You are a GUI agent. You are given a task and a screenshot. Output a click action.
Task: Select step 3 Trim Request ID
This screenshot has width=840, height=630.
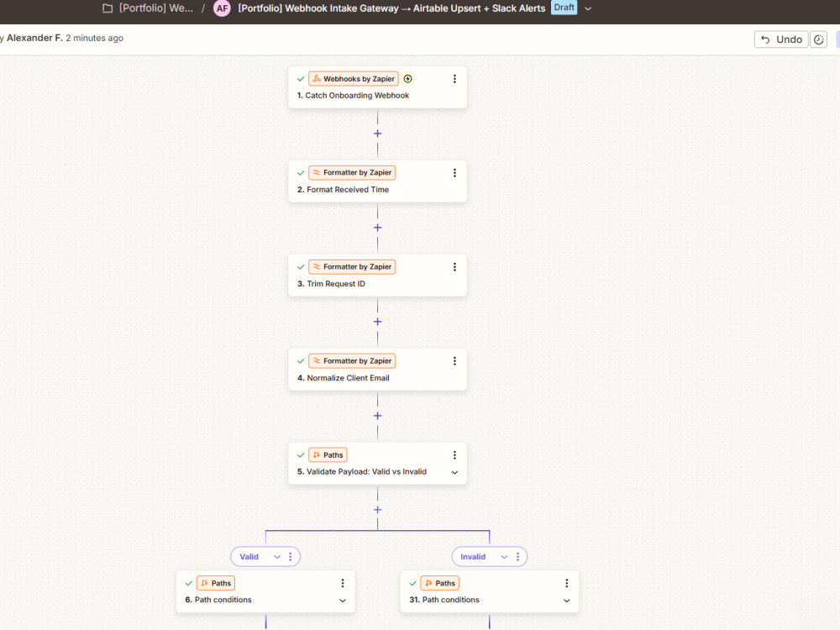pyautogui.click(x=378, y=276)
